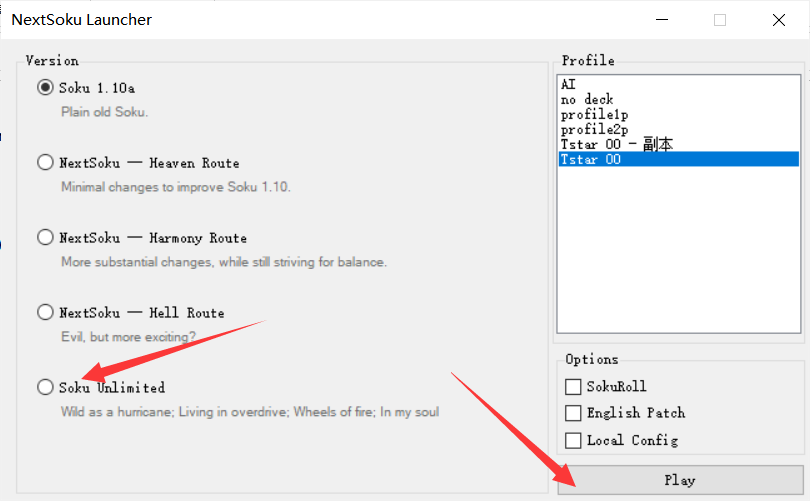Screen dimensions: 810x501
Task: Choose the Soku Unlimited radio button
Action: [x=45, y=387]
